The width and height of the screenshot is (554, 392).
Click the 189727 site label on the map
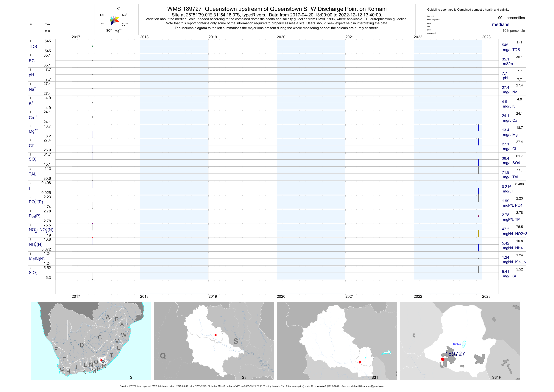click(x=455, y=354)
